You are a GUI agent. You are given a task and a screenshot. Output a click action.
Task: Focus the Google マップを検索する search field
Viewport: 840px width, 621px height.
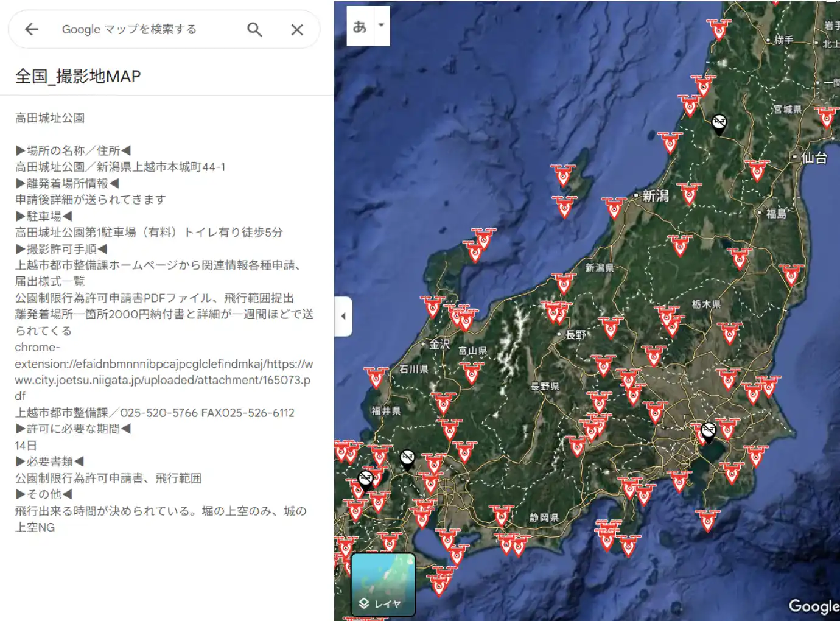[129, 29]
